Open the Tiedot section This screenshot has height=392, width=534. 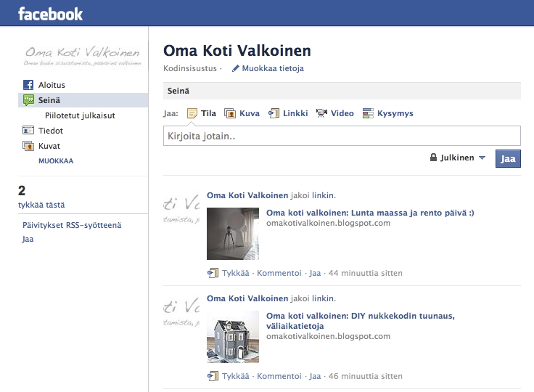(51, 131)
